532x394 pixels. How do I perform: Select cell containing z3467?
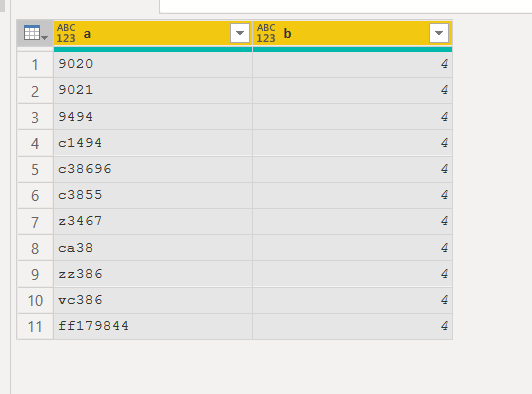(x=153, y=221)
